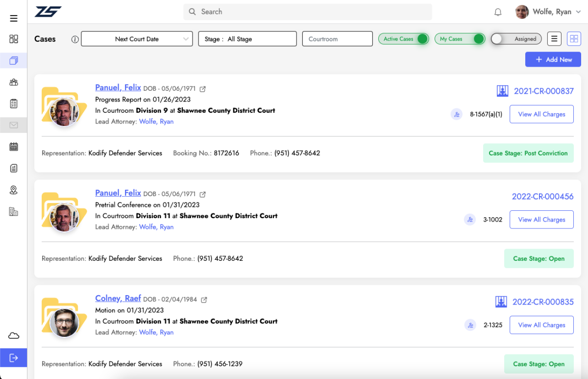
Task: Open the Stage: All Stage dropdown
Action: coord(247,39)
